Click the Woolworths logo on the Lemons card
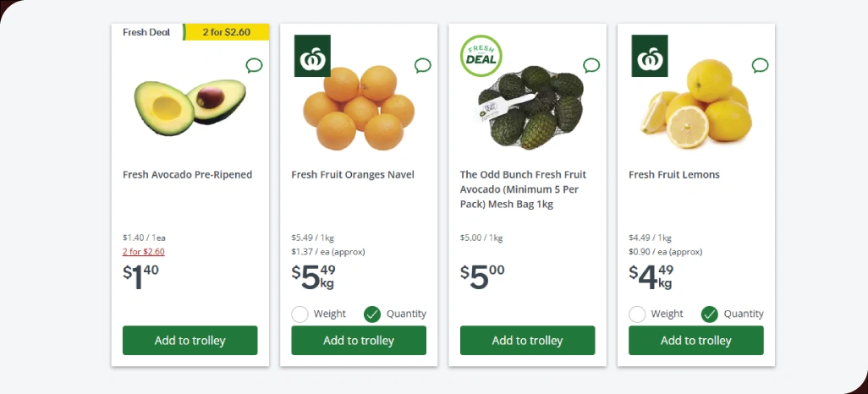This screenshot has width=868, height=394. coord(650,56)
